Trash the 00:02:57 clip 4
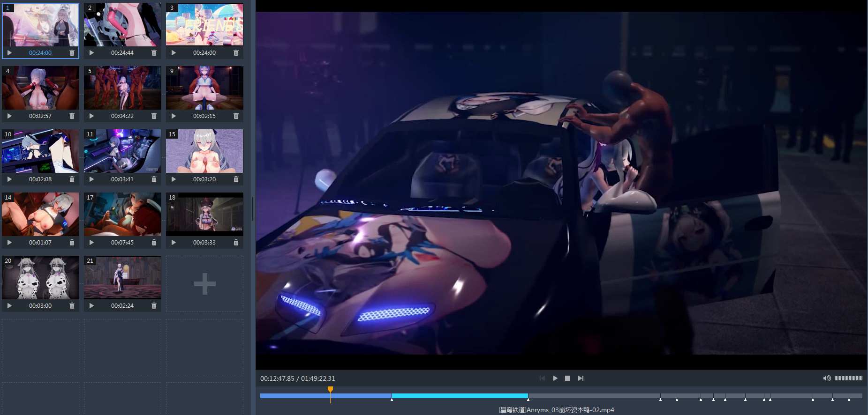Screen dimensions: 868x415 point(72,116)
